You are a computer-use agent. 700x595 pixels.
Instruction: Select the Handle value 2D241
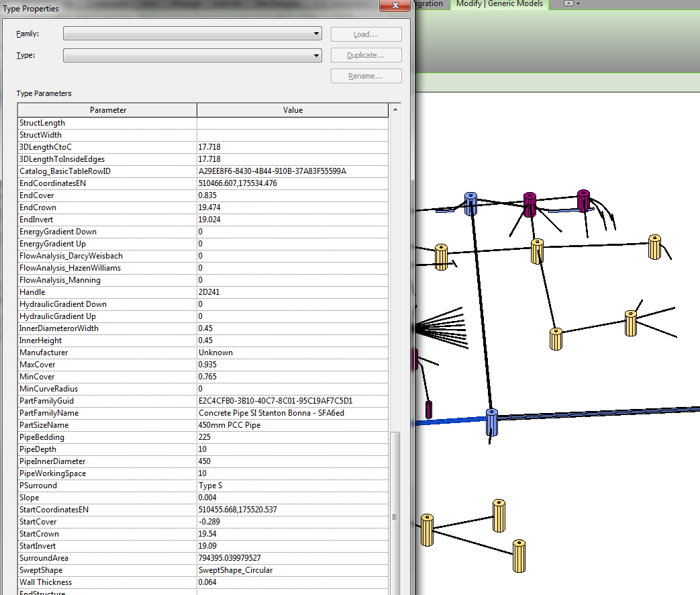tap(209, 291)
